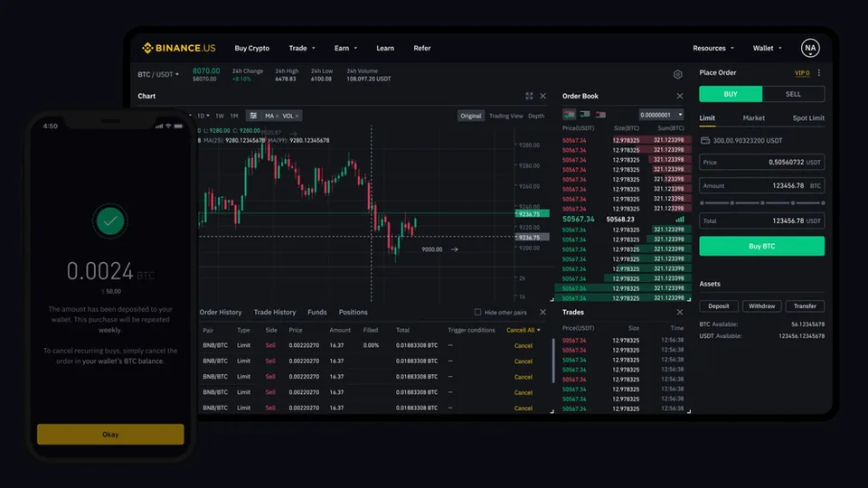Open the trading layout settings gear
The height and width of the screenshot is (488, 868).
pos(677,75)
